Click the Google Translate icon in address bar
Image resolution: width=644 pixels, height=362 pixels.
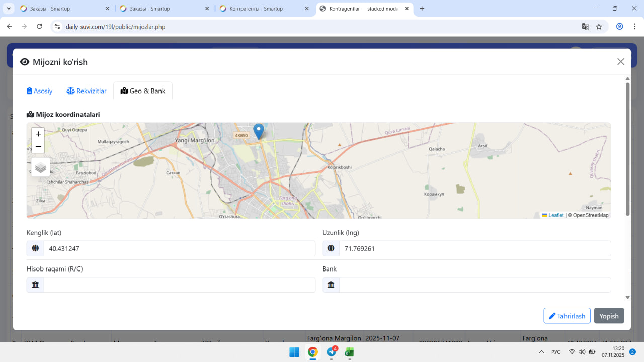click(x=585, y=27)
